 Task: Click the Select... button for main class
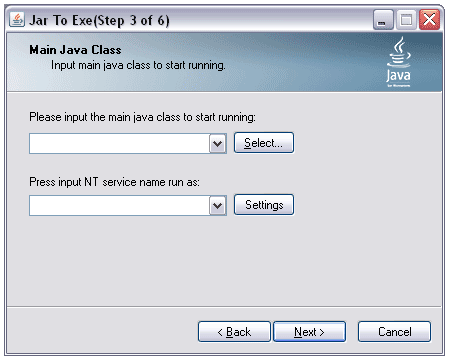(264, 143)
